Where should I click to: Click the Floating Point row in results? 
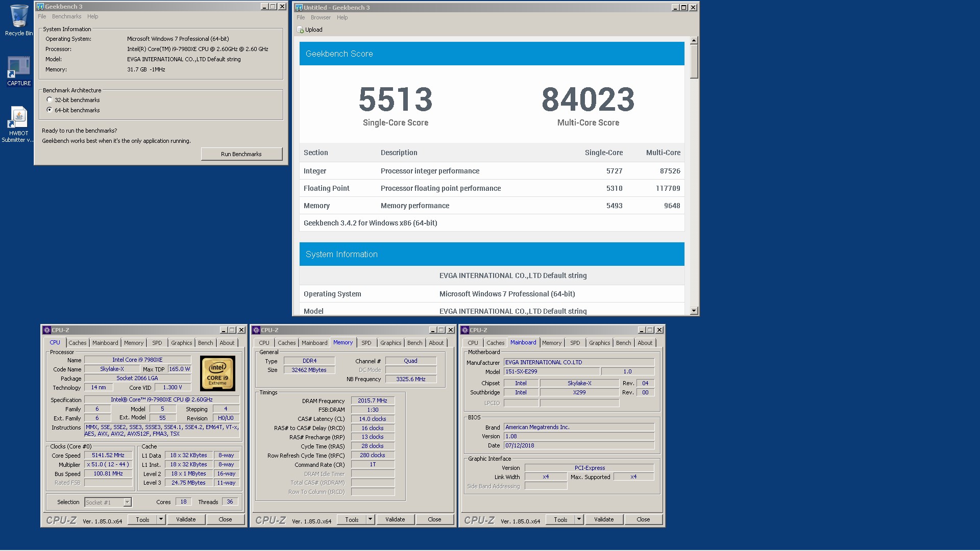(x=492, y=188)
